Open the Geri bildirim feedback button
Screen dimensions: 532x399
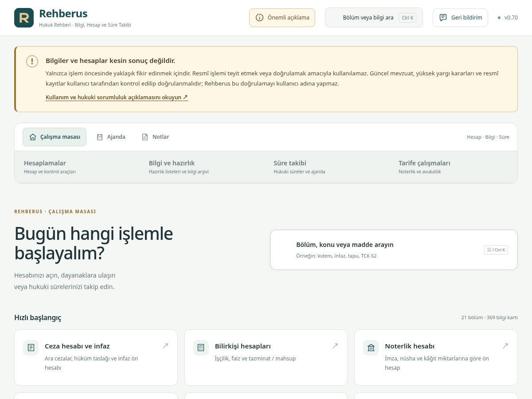coord(460,18)
